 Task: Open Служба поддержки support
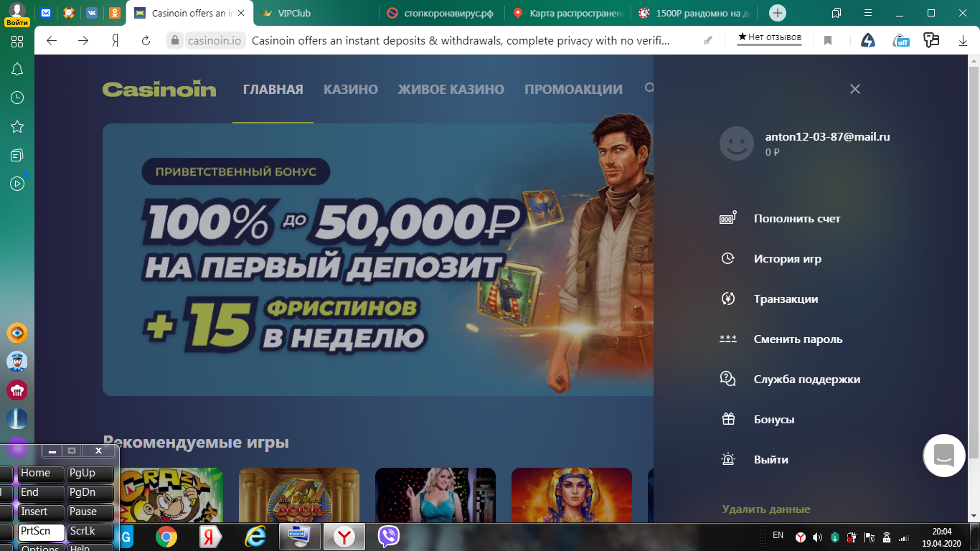[x=806, y=380]
